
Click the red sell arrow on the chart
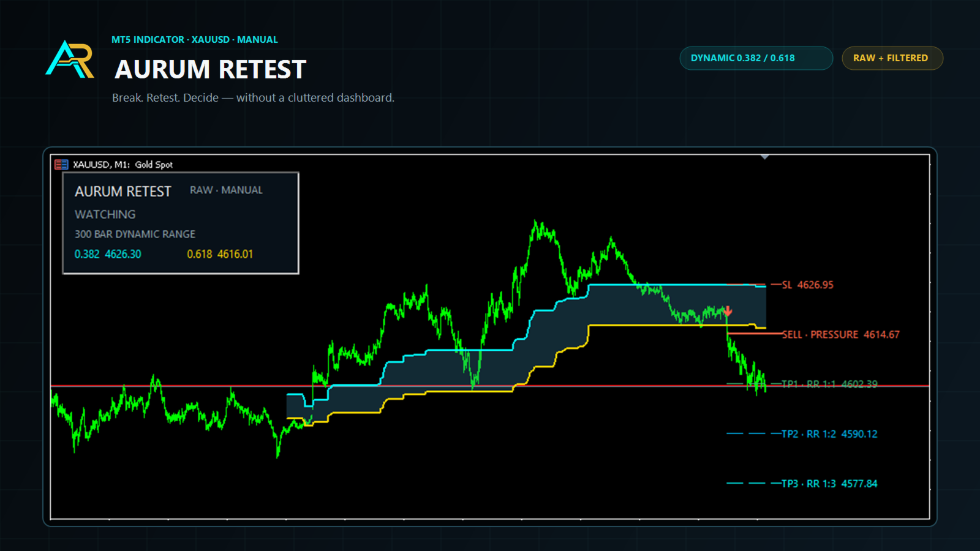click(728, 312)
